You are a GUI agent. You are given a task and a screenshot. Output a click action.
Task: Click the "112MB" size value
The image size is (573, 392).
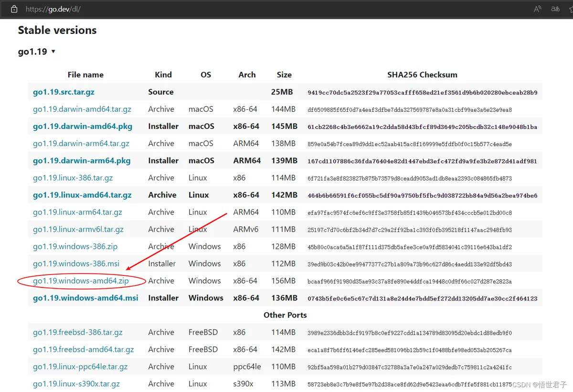284,264
